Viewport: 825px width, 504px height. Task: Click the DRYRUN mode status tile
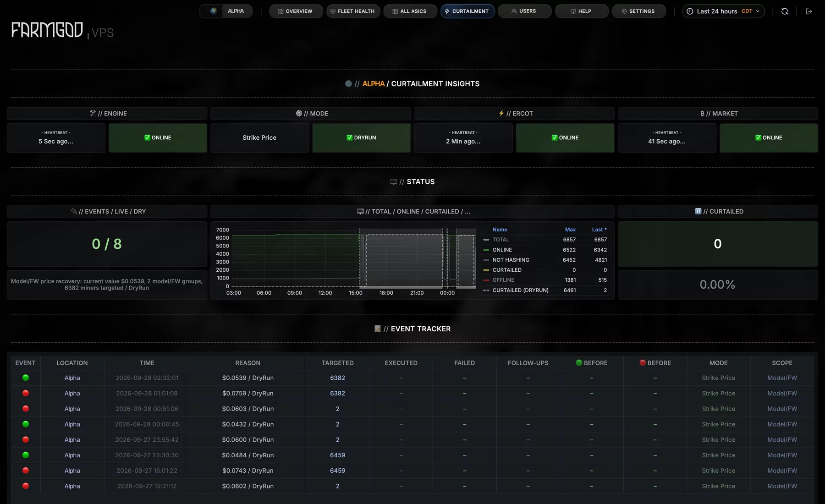coord(361,137)
